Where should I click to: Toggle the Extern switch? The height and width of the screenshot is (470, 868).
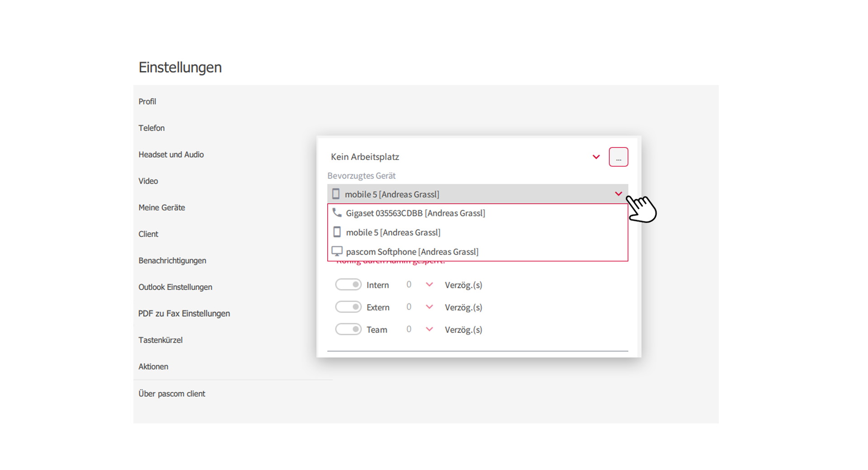[348, 307]
